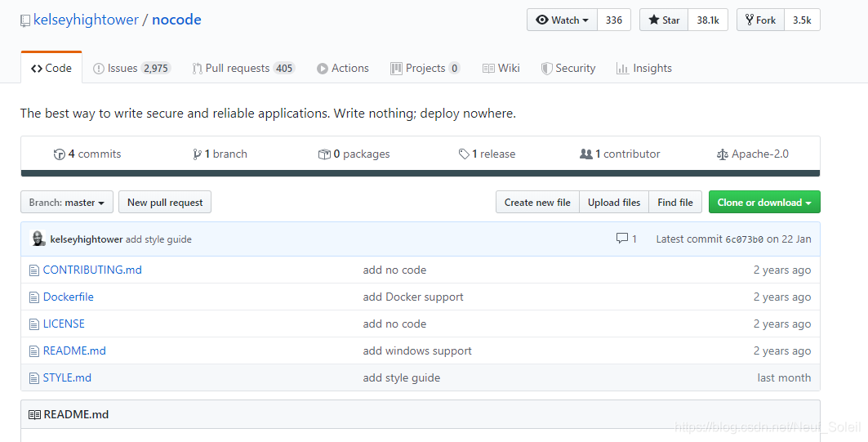Open add no code message in CONTRIBUTING.md row
This screenshot has height=442, width=868.
pyautogui.click(x=394, y=270)
